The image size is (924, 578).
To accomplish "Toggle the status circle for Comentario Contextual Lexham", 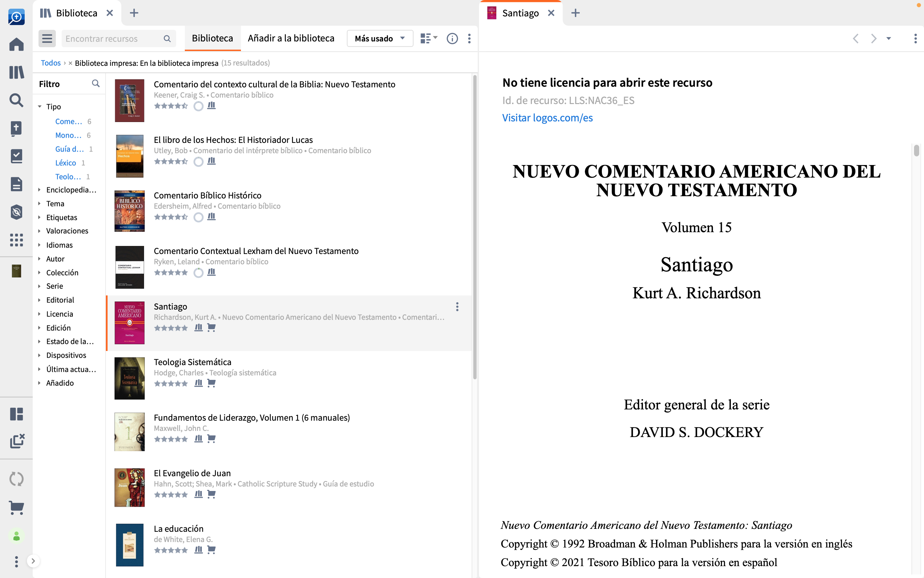I will (198, 273).
